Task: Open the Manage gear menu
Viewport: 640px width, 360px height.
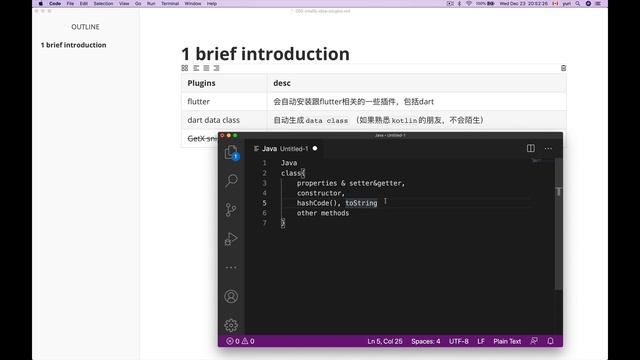Action: point(231,325)
